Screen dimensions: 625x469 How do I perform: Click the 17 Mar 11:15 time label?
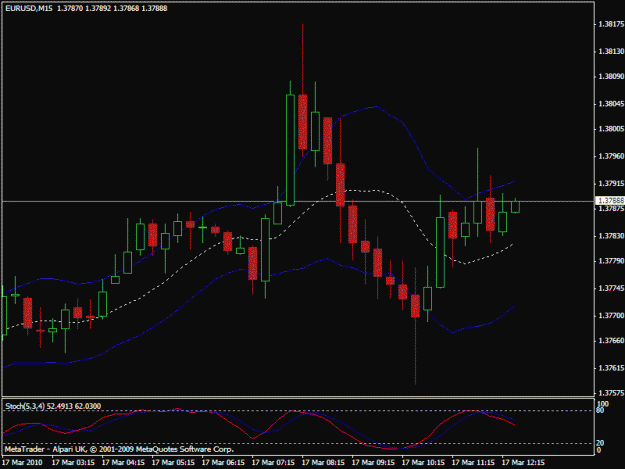[x=473, y=463]
